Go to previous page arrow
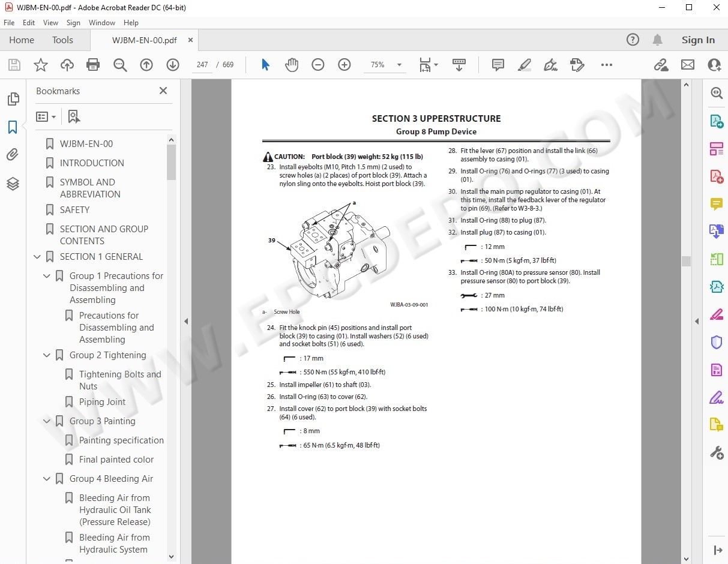 pos(146,65)
